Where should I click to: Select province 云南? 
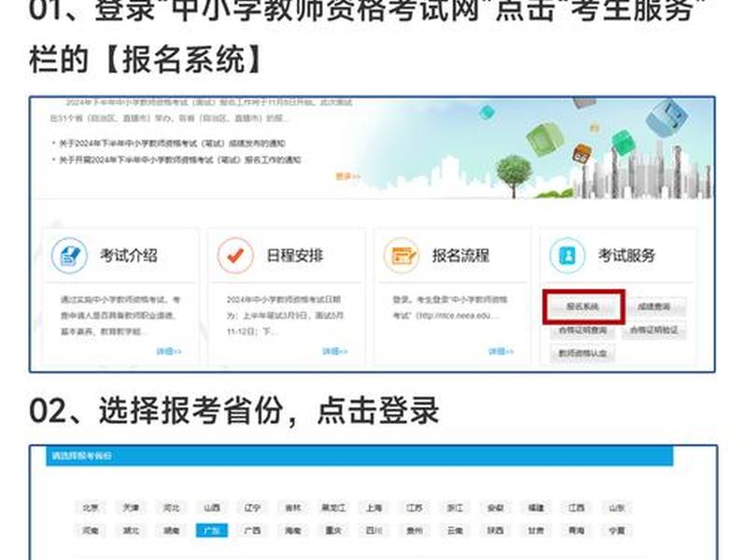(x=455, y=530)
